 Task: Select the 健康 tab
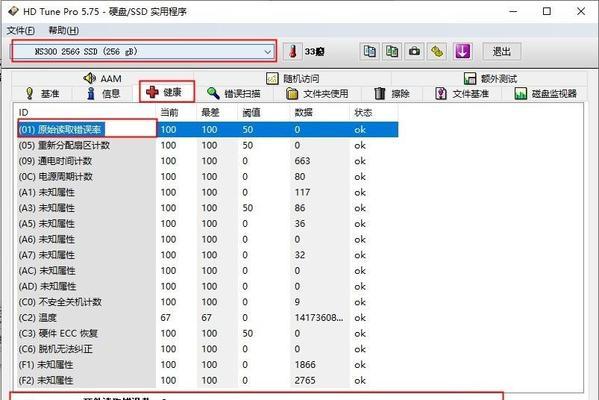[167, 92]
